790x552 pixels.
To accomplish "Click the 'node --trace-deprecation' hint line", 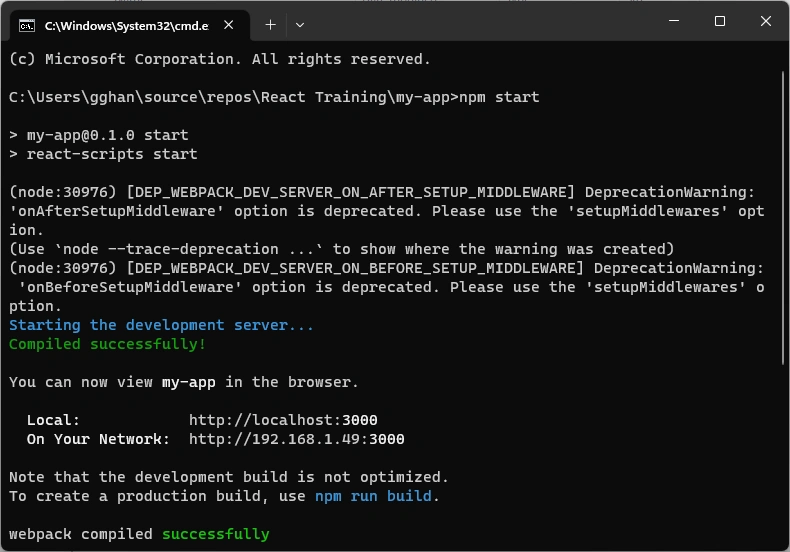I will click(x=341, y=249).
